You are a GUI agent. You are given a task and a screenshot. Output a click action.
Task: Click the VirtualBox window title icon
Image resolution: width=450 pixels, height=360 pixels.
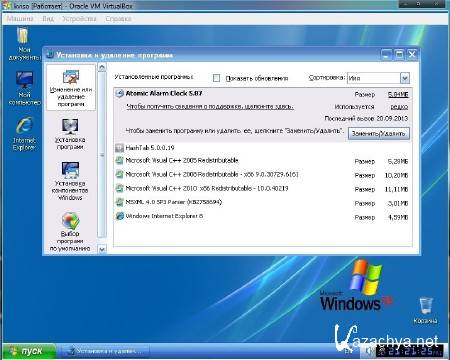(x=6, y=5)
